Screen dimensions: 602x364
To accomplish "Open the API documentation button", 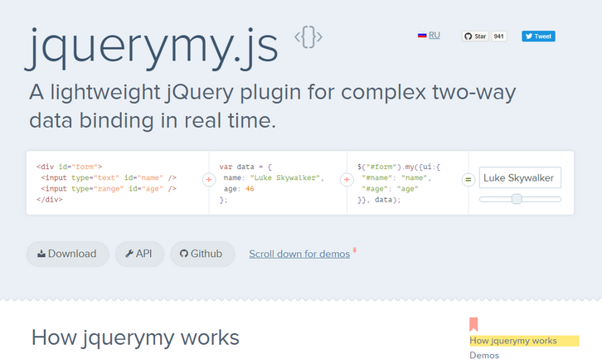I will [x=139, y=254].
